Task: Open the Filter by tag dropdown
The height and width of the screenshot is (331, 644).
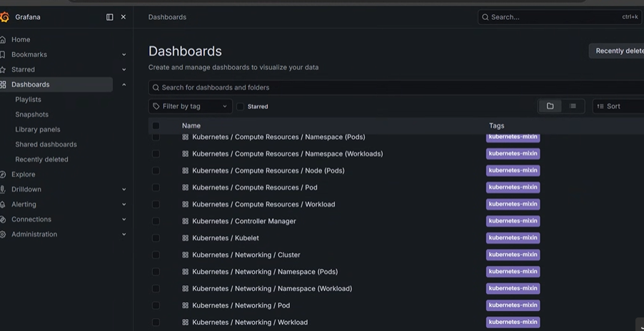Action: [x=190, y=106]
